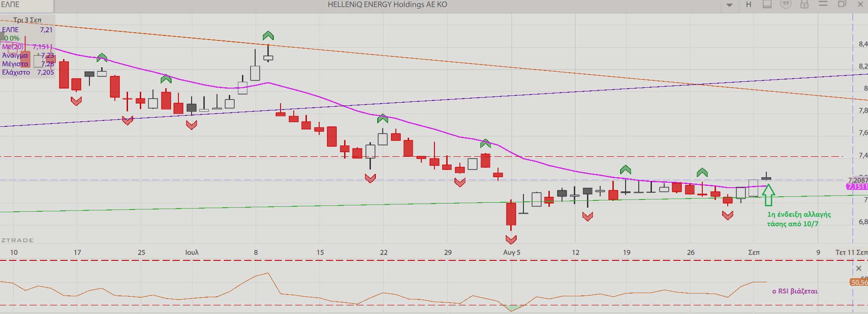The image size is (868, 314).
Task: Click the Μέγιστο 7,28 row
Action: (28, 64)
